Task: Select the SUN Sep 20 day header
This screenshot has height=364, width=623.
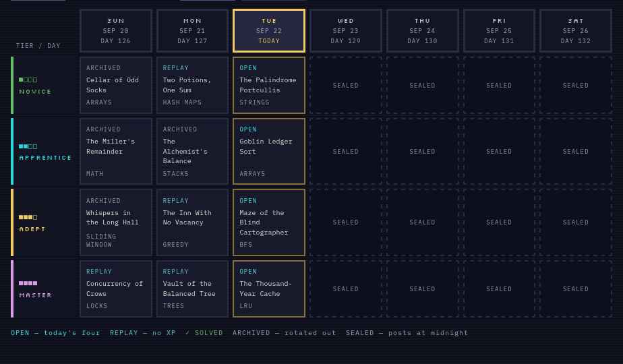Action: (x=115, y=30)
